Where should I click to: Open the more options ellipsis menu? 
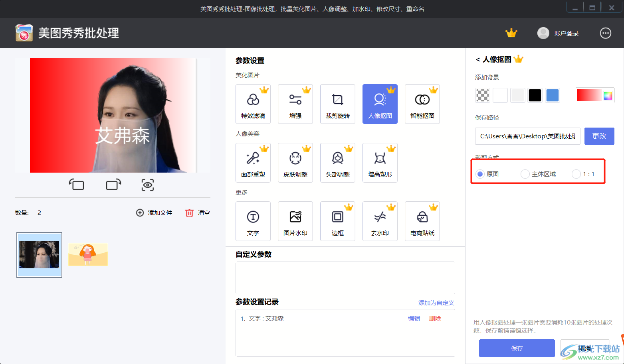point(606,33)
